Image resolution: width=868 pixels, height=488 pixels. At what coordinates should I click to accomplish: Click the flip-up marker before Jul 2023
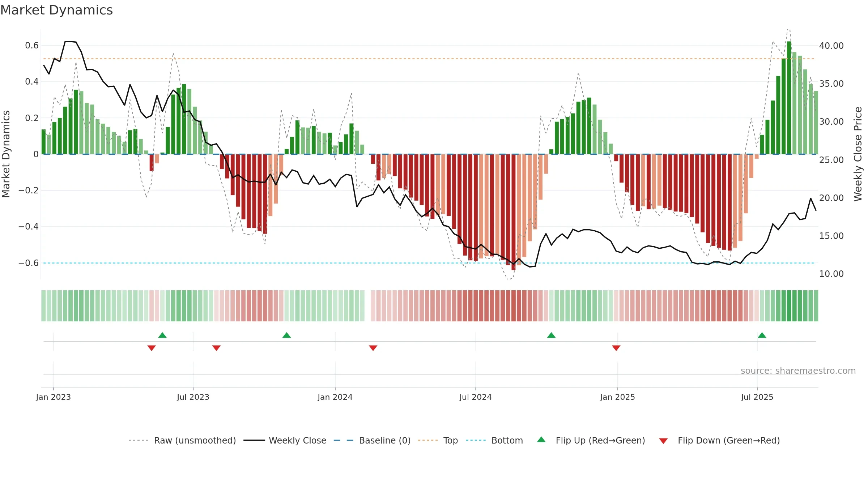click(162, 335)
